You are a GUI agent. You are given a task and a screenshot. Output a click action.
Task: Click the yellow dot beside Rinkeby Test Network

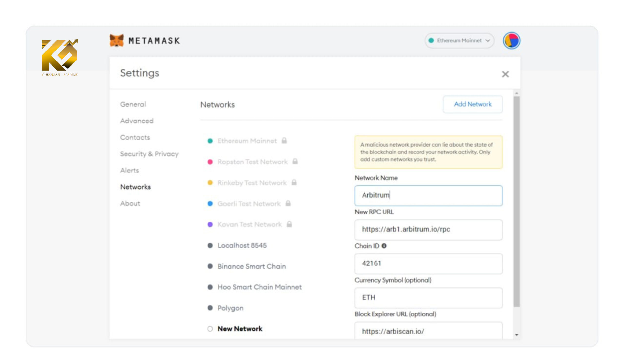pyautogui.click(x=210, y=183)
